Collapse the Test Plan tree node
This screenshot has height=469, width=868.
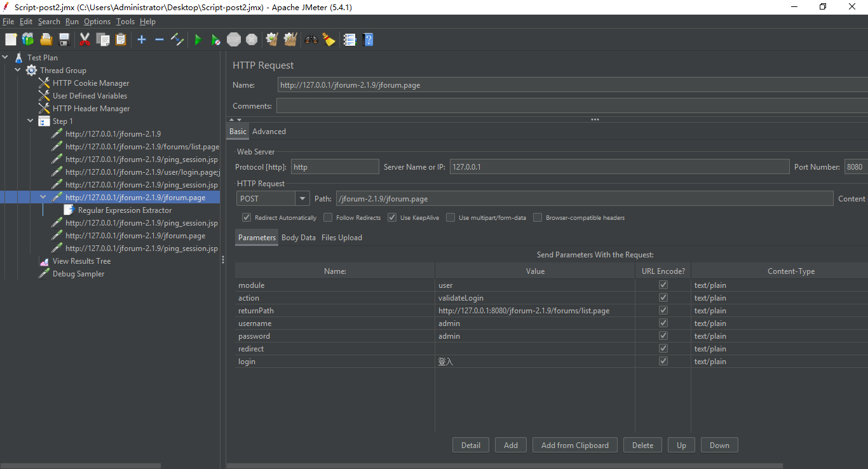[x=5, y=58]
